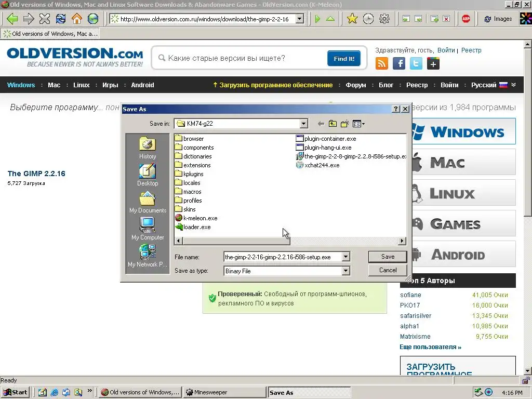Viewport: 532px width, 399px height.
Task: Open the Linux nav menu item
Action: [x=82, y=85]
